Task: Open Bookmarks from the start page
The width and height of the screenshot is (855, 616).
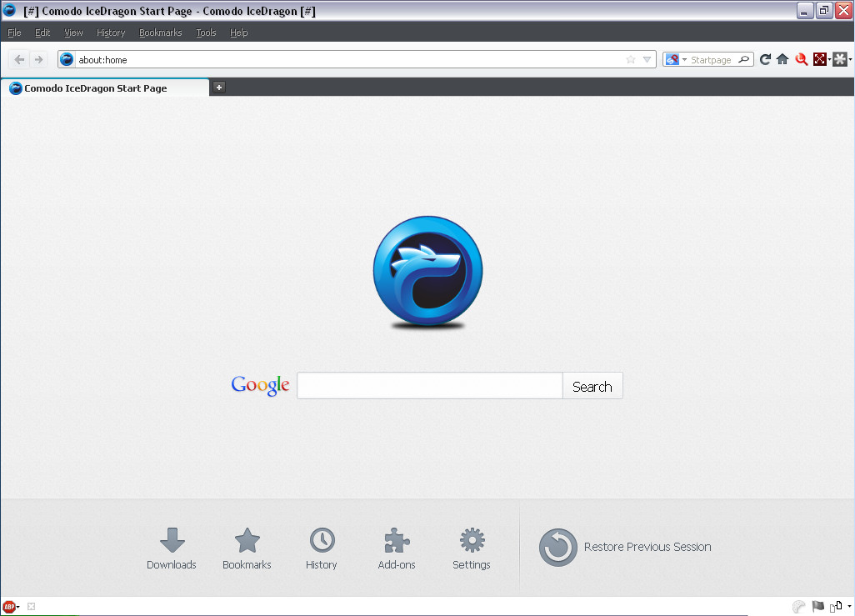Action: 247,548
